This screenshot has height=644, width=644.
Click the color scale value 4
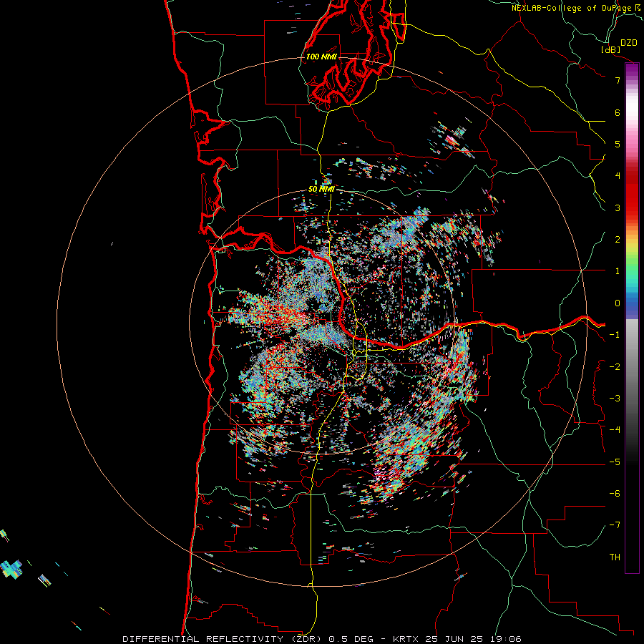pyautogui.click(x=618, y=176)
